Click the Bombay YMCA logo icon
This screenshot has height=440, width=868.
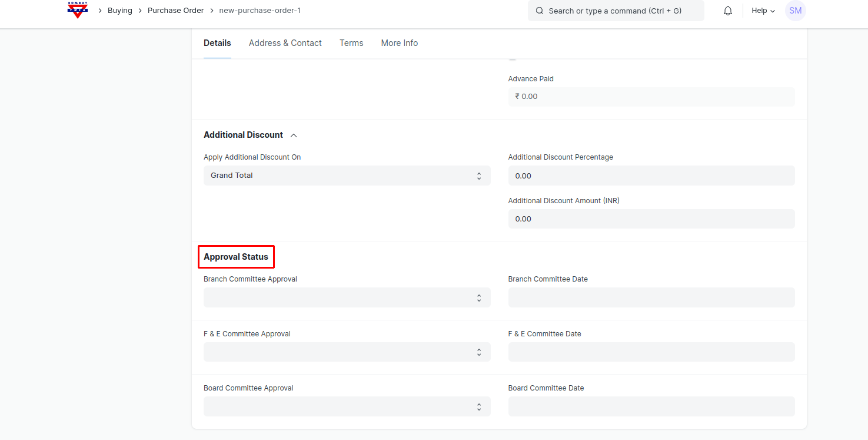tap(77, 10)
